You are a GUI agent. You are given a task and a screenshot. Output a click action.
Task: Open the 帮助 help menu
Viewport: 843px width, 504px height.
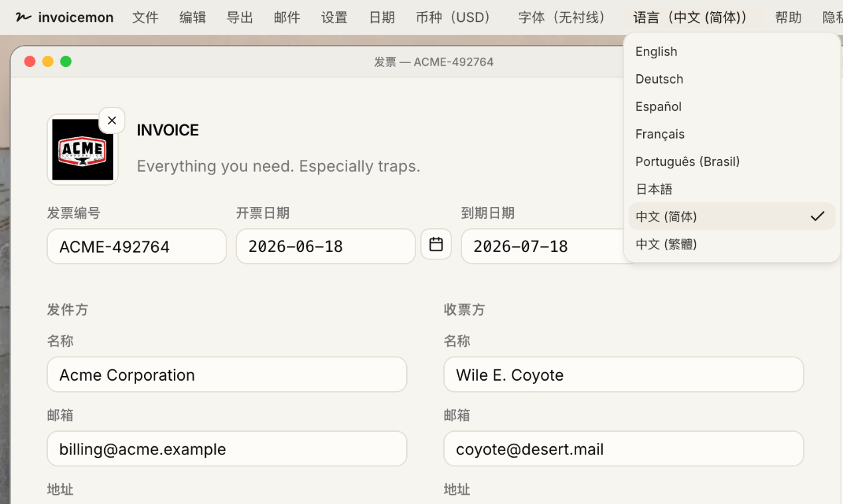[789, 17]
